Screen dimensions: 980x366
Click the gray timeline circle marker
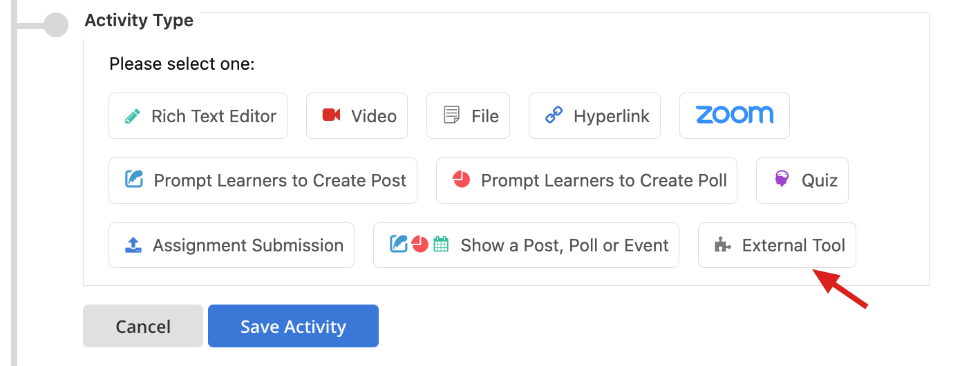[56, 26]
